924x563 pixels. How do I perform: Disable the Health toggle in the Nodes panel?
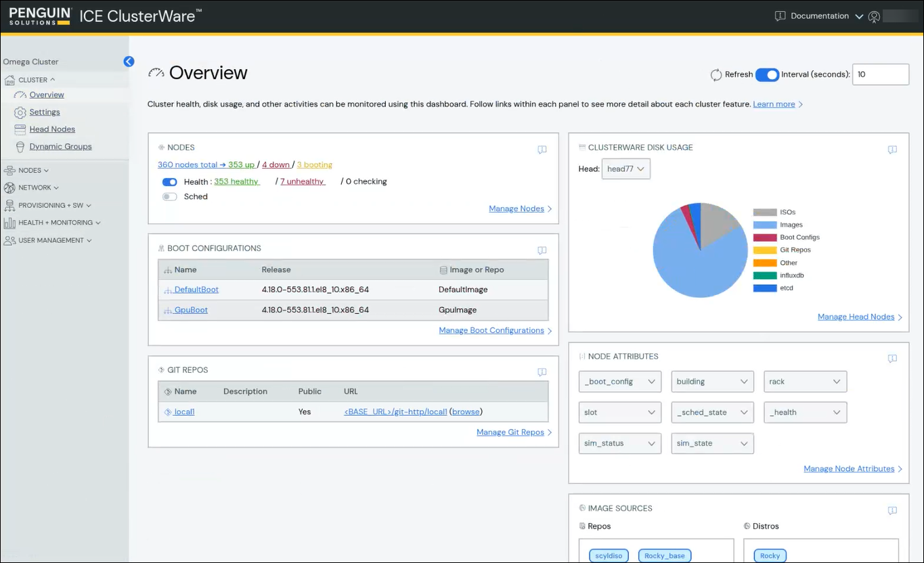point(169,181)
